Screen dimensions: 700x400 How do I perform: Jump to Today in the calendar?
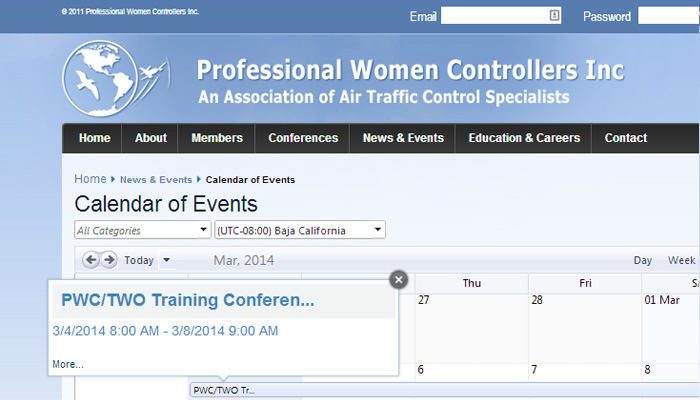point(139,260)
